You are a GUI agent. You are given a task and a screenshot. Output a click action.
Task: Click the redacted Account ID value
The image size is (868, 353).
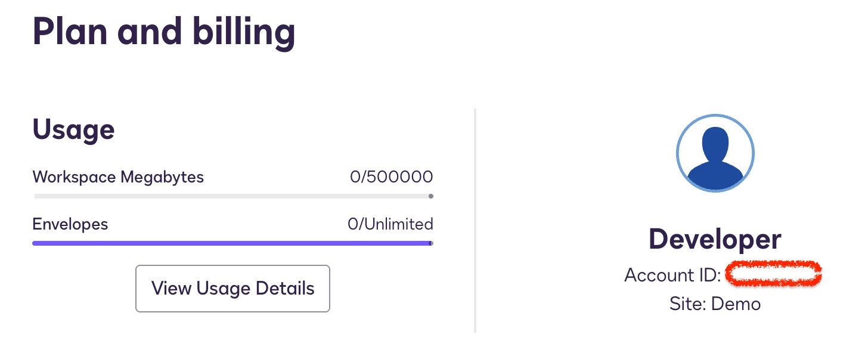click(x=773, y=274)
